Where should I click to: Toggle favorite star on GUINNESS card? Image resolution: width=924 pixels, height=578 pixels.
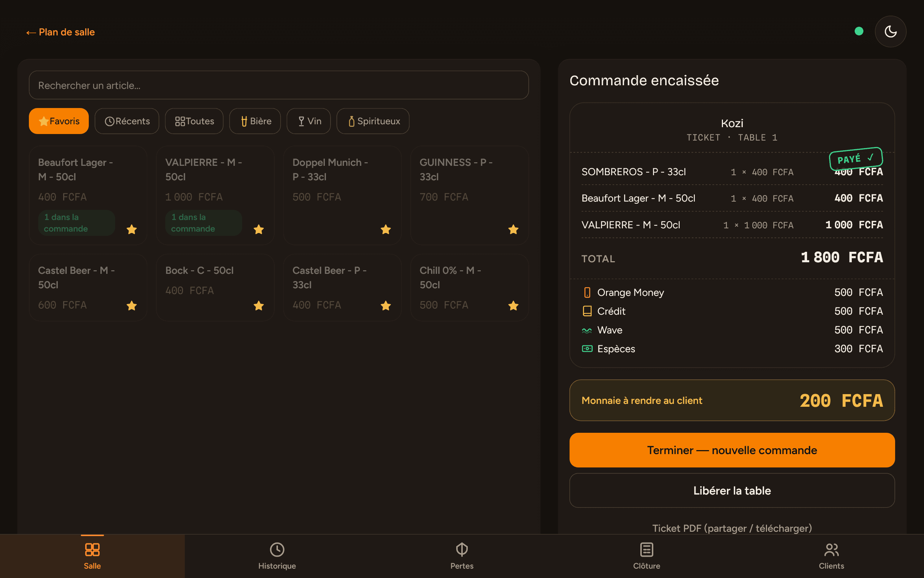point(514,229)
